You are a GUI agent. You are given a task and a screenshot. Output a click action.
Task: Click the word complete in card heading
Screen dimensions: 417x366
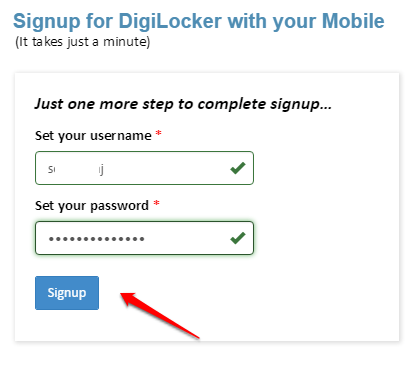[x=232, y=105]
